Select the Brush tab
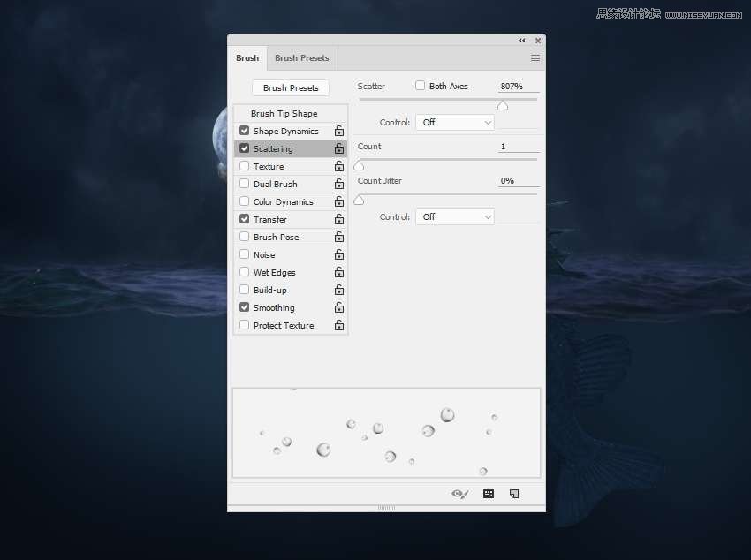The height and width of the screenshot is (560, 751). pyautogui.click(x=247, y=58)
